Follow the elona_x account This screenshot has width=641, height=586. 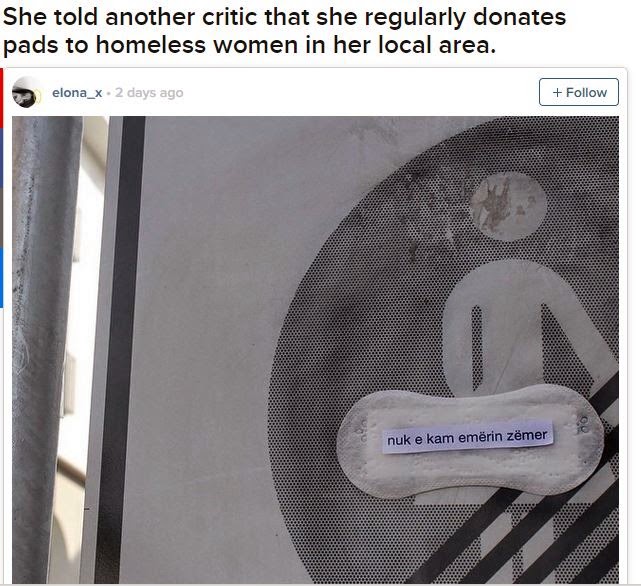click(x=578, y=92)
